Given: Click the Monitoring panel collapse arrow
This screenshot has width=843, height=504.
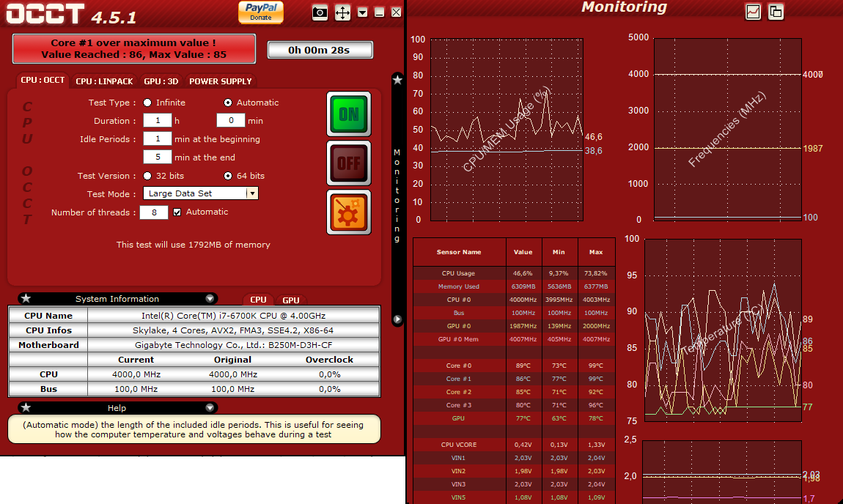Looking at the screenshot, I should (397, 319).
